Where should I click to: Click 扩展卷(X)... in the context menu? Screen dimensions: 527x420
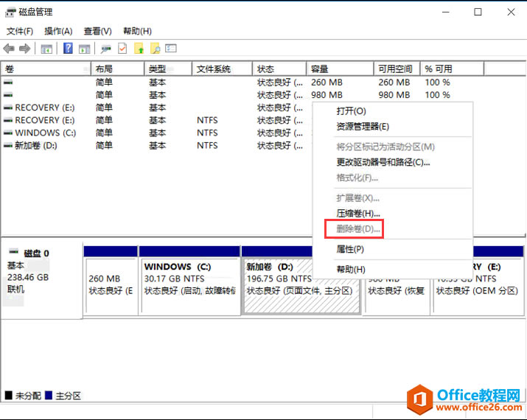tap(358, 198)
